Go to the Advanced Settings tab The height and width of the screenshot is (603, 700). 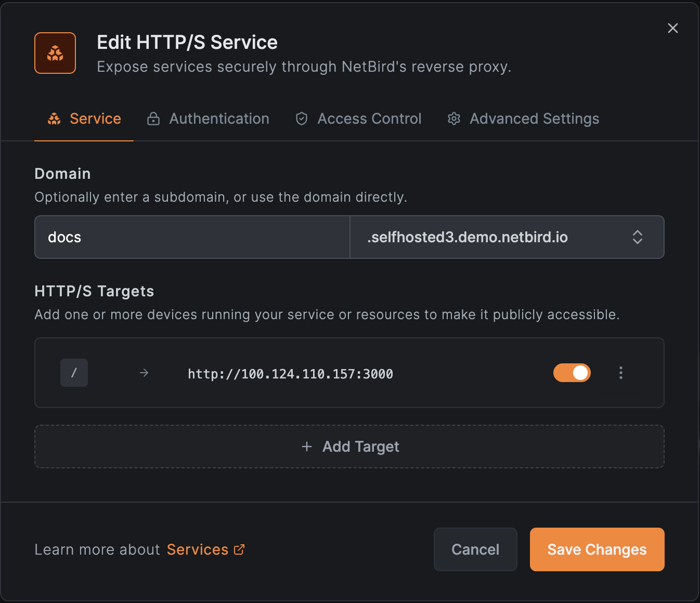[x=534, y=119]
